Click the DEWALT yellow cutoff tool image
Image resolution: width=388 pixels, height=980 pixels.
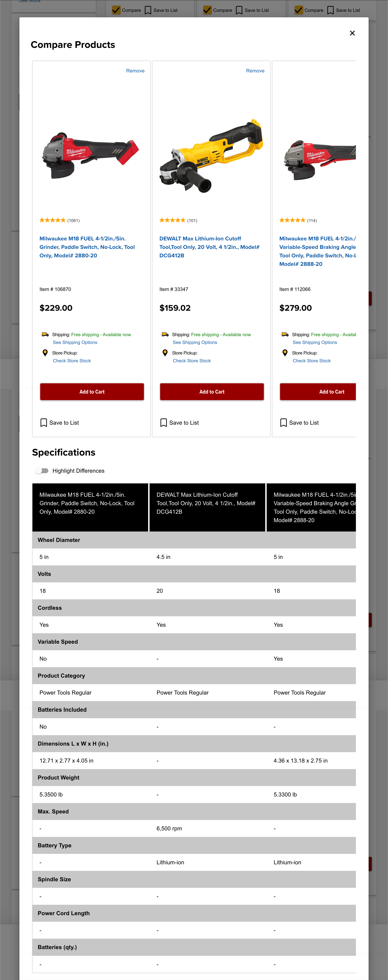(211, 156)
